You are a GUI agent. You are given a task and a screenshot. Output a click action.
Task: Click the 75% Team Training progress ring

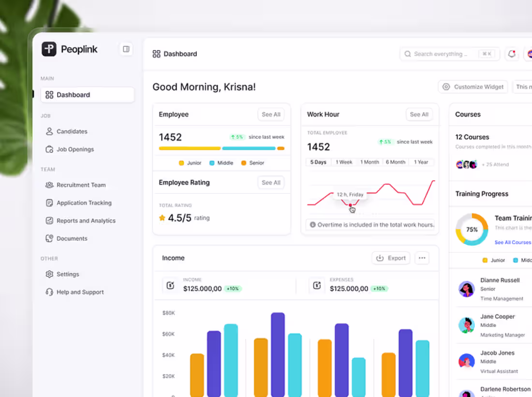471,229
